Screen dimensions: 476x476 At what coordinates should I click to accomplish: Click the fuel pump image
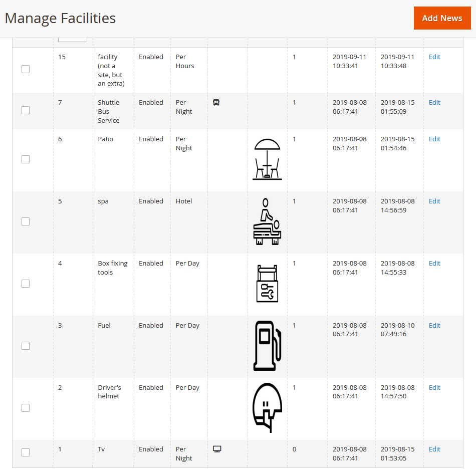(267, 346)
